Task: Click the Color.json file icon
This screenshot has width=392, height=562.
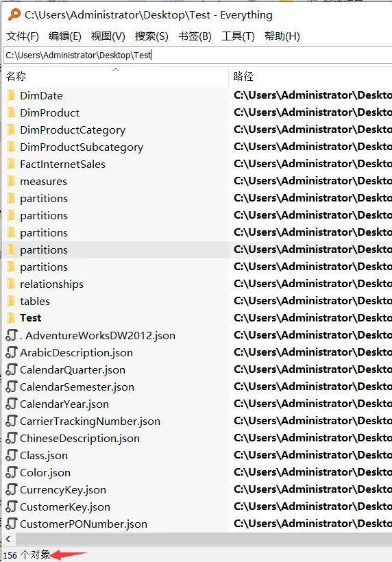Action: coord(11,472)
